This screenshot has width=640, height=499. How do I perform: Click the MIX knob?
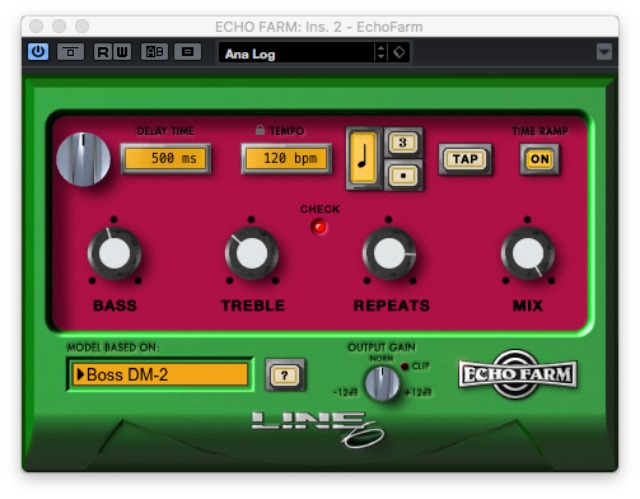(528, 253)
